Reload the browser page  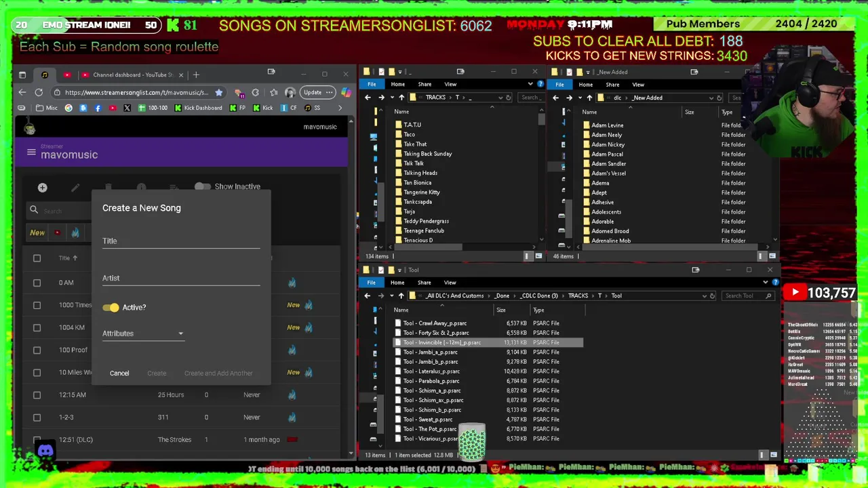coord(39,92)
